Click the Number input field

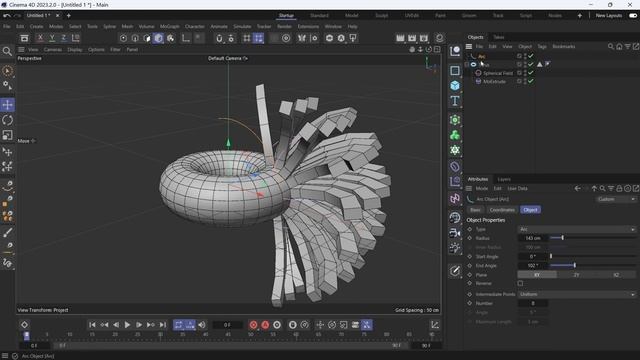coord(533,303)
